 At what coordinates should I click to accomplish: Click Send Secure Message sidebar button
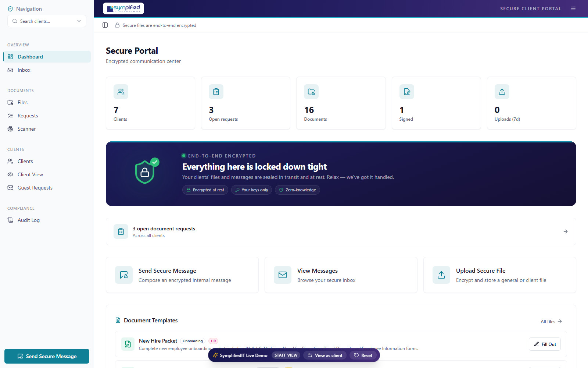click(x=47, y=356)
